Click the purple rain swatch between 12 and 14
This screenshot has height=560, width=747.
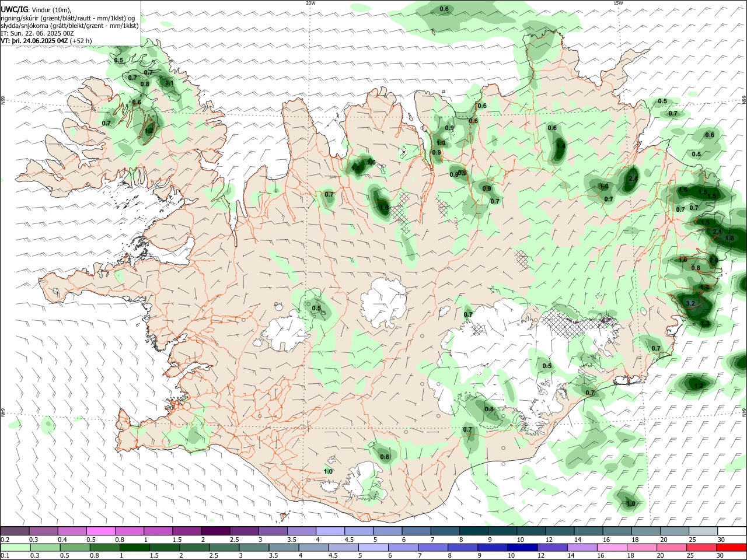click(551, 548)
